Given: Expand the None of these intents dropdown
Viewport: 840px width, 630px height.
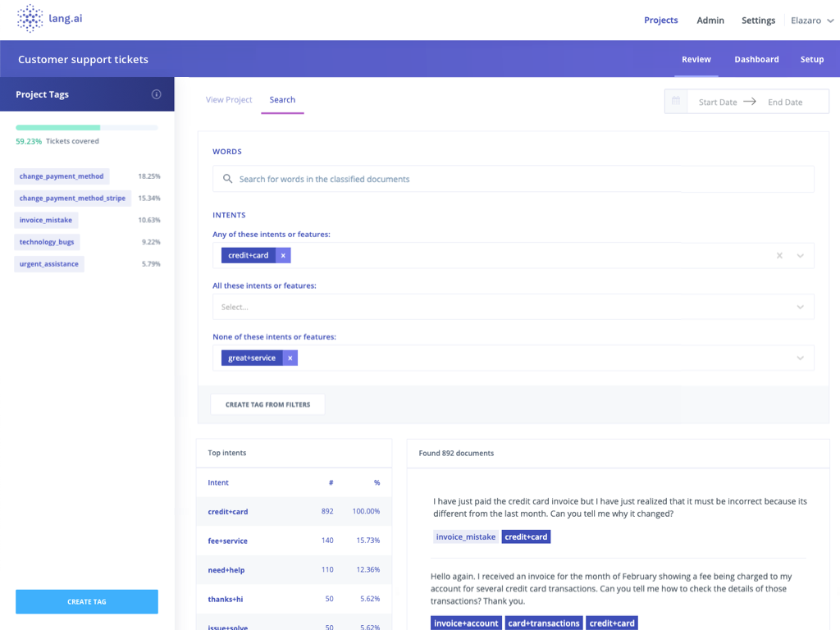Looking at the screenshot, I should tap(800, 358).
